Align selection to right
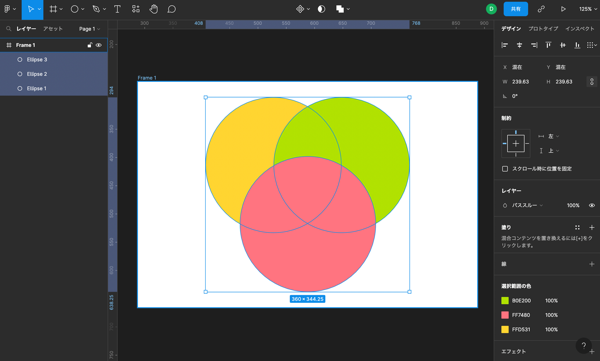Screen dimensions: 600x361 (x=534, y=45)
